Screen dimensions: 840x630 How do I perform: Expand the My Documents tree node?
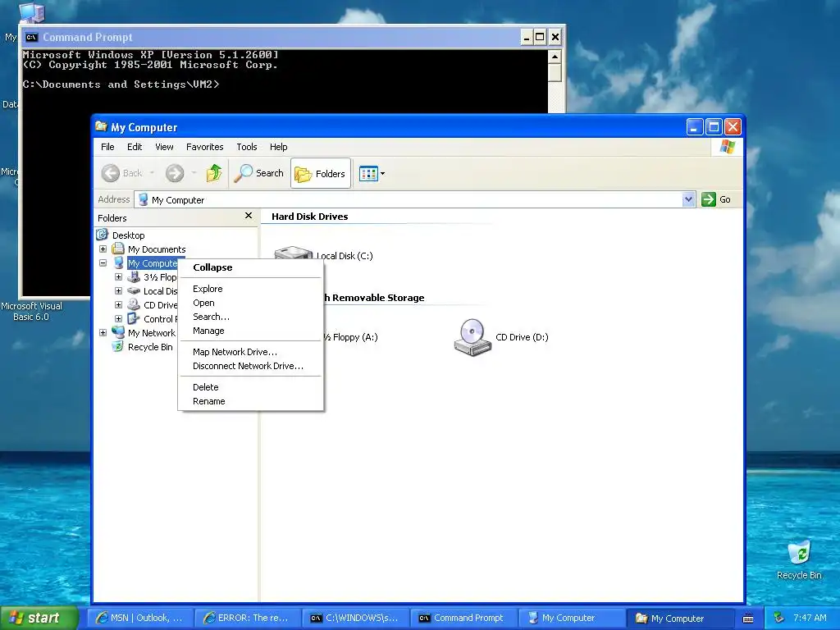103,249
